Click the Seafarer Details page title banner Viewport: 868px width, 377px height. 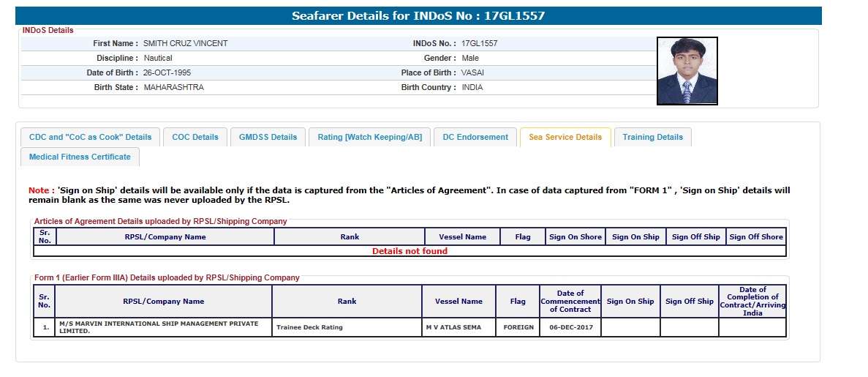[418, 16]
